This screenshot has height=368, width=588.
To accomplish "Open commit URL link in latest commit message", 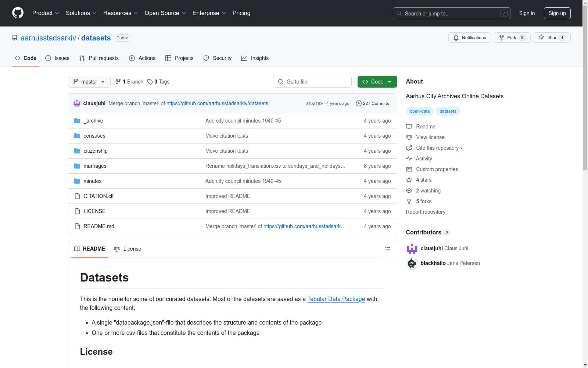I will (x=217, y=103).
